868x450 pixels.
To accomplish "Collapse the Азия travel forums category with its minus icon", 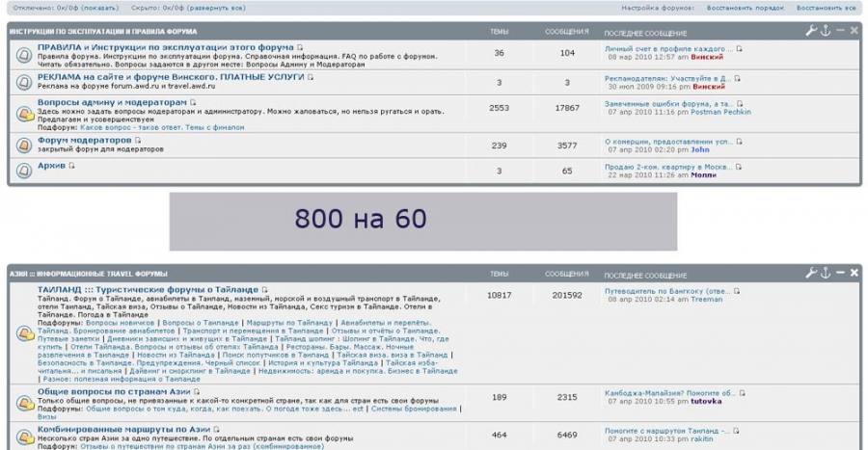I will (840, 273).
